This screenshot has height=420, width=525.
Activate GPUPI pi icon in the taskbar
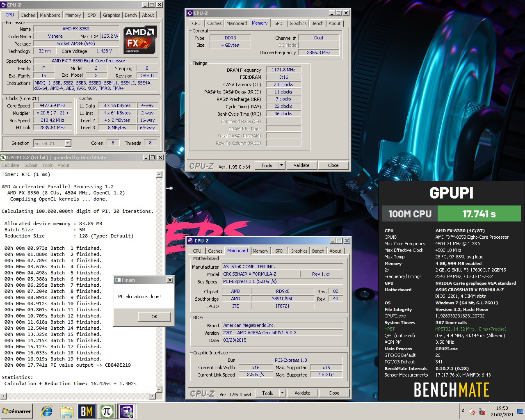[107, 411]
